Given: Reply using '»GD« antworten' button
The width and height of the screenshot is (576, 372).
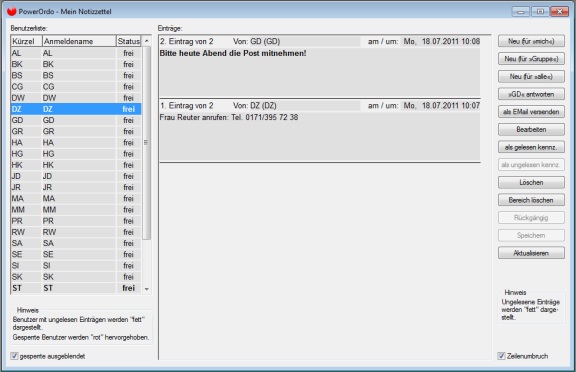Looking at the screenshot, I should [531, 94].
